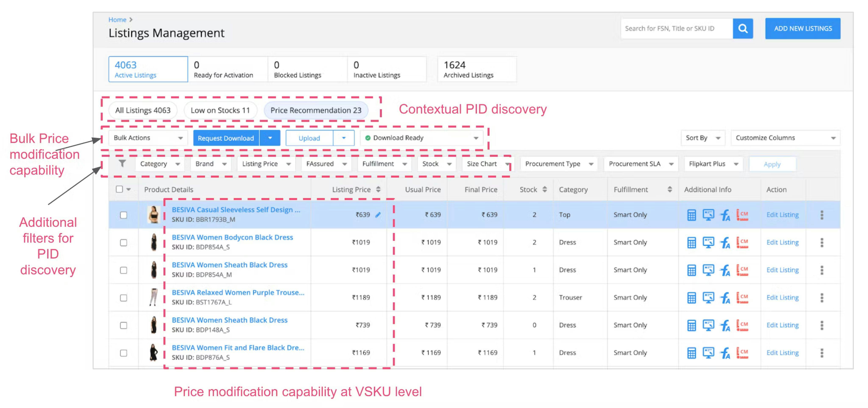Check the checkbox for SKU BDP148A_S
This screenshot has height=408, width=868.
pyautogui.click(x=124, y=326)
